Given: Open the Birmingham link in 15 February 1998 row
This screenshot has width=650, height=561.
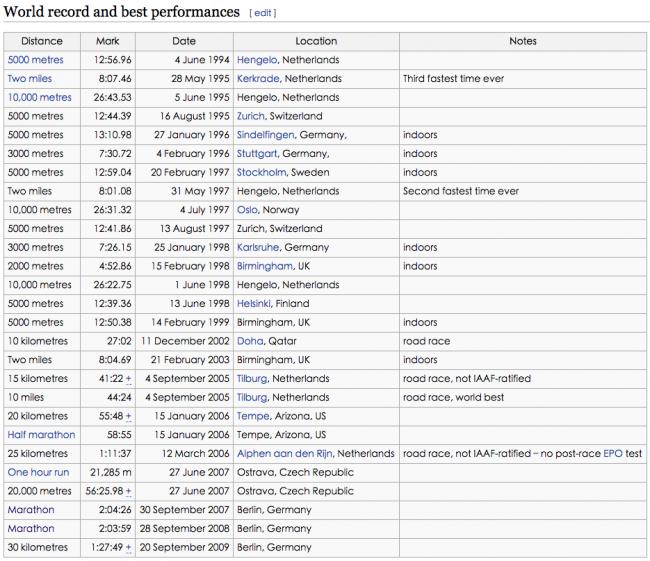Looking at the screenshot, I should click(264, 266).
